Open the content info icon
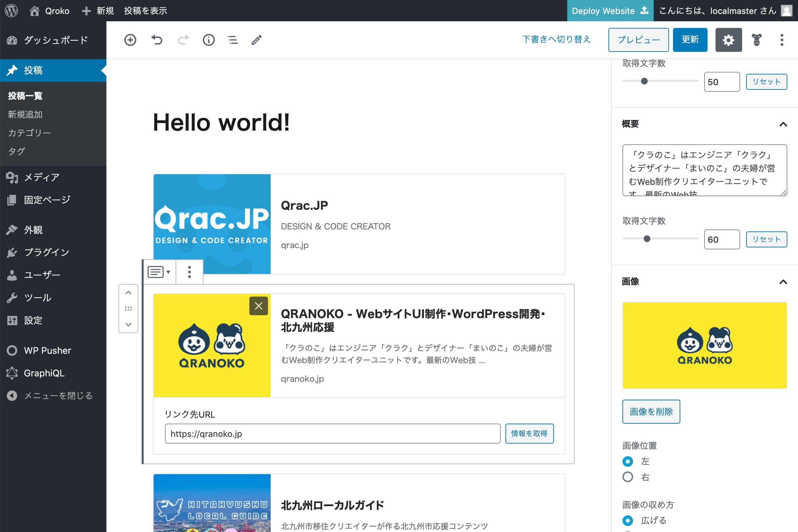The image size is (798, 532). click(209, 40)
